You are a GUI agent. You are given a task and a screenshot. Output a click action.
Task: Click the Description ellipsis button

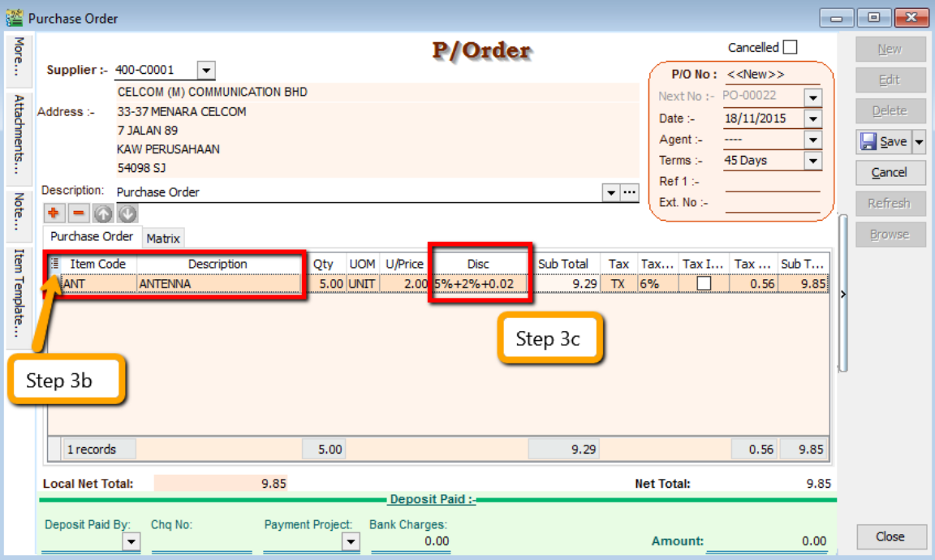click(630, 192)
